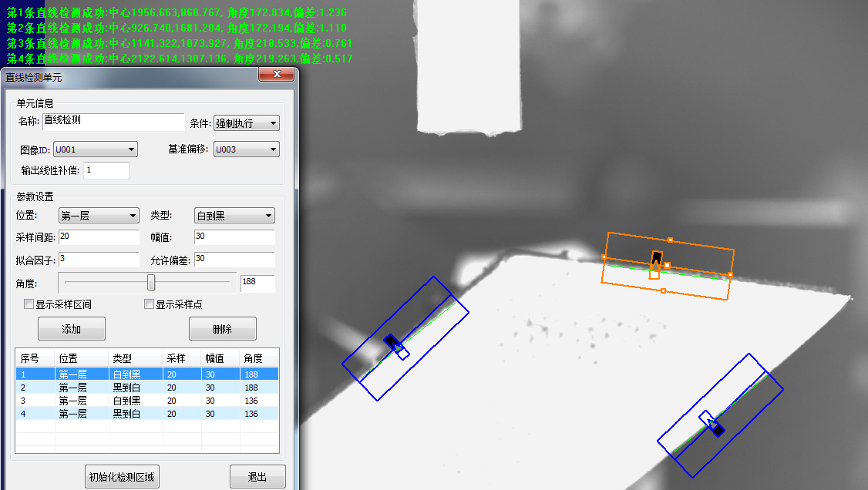Image resolution: width=868 pixels, height=490 pixels.
Task: Open the 类型 dropdown showing 白到黑
Action: [234, 216]
